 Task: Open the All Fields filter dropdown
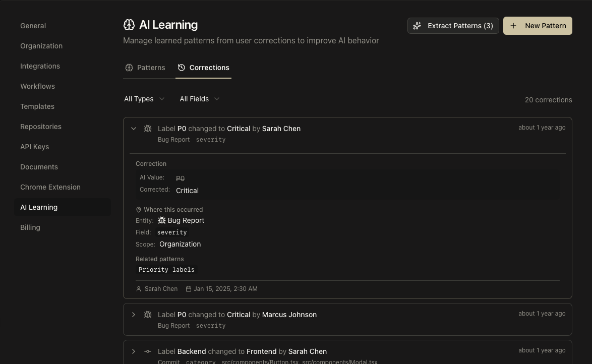(199, 99)
